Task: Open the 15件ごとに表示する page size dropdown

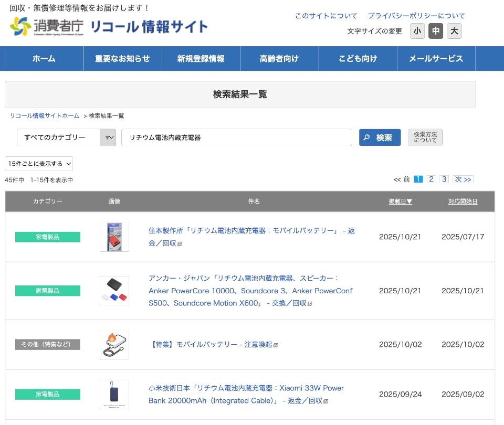Action: pyautogui.click(x=39, y=164)
